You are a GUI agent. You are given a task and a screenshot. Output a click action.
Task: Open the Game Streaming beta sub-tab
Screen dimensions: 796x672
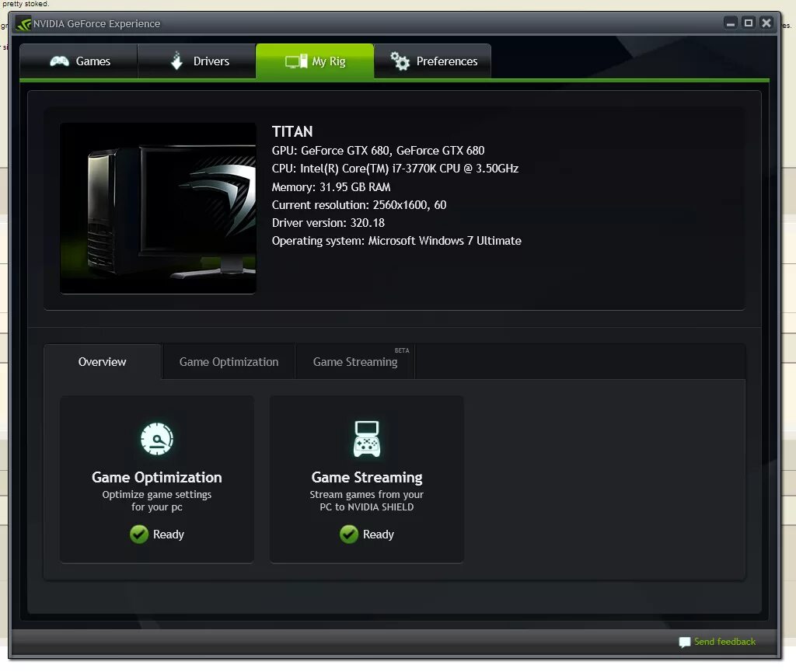point(355,362)
